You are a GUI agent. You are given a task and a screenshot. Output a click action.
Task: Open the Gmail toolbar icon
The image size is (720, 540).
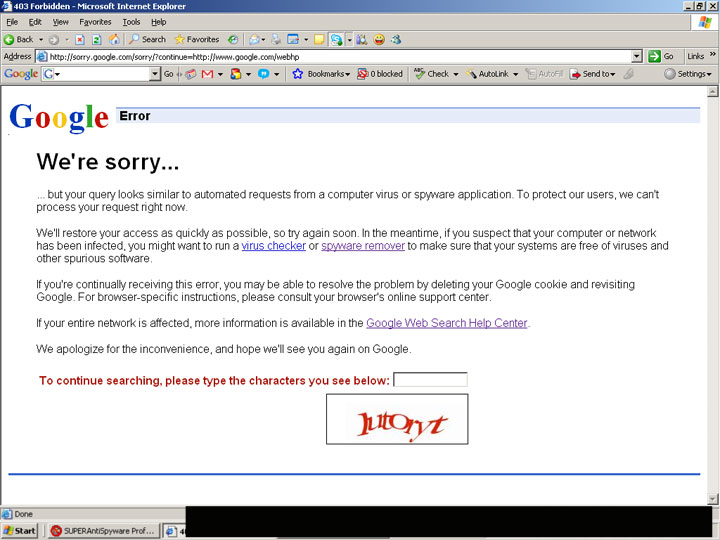click(208, 74)
